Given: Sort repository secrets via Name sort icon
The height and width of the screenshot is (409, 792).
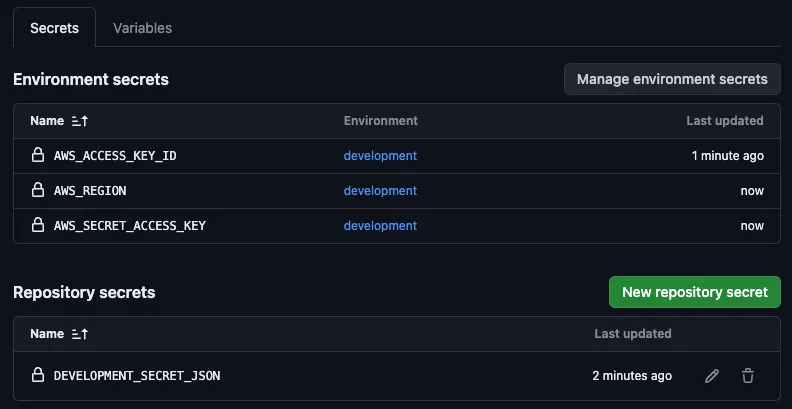Looking at the screenshot, I should [80, 334].
